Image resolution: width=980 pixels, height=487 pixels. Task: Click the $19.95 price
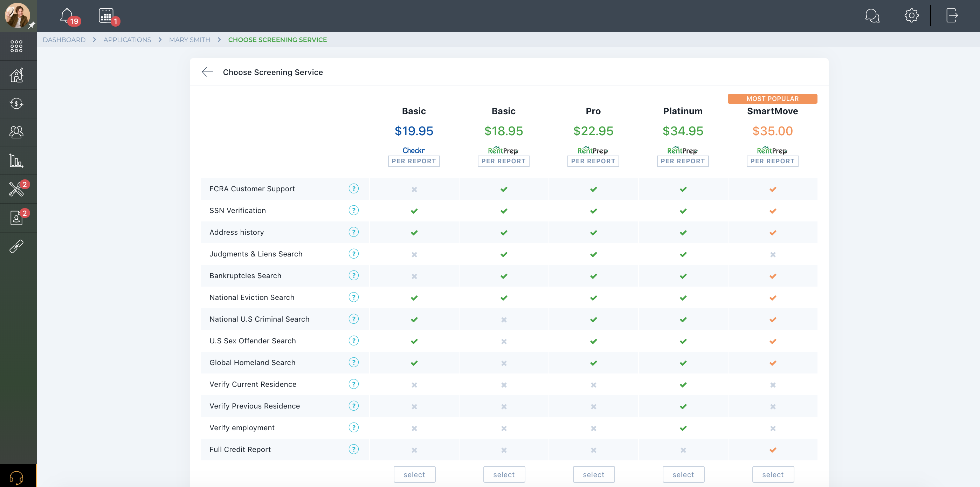point(414,131)
